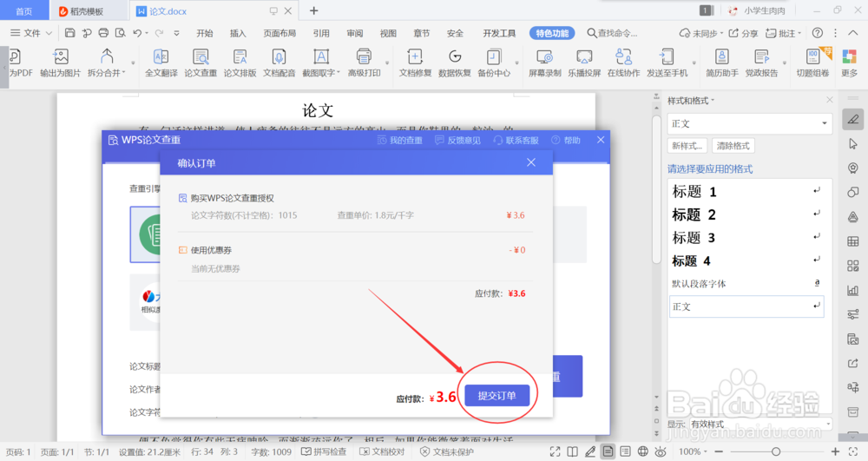Select the 截图取字 tool
The width and height of the screenshot is (868, 461).
320,63
